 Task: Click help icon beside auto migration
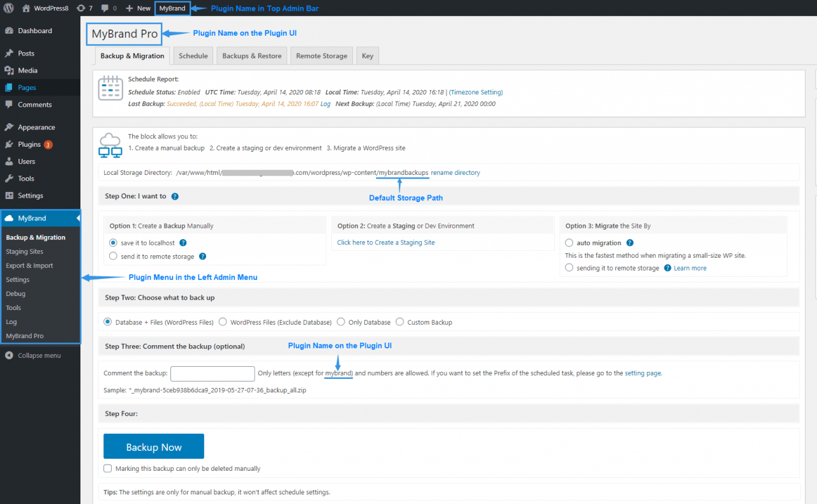(630, 243)
